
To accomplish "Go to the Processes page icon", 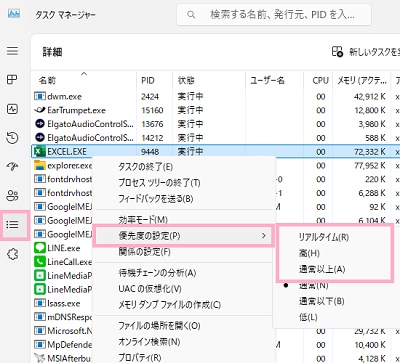I will pyautogui.click(x=12, y=80).
